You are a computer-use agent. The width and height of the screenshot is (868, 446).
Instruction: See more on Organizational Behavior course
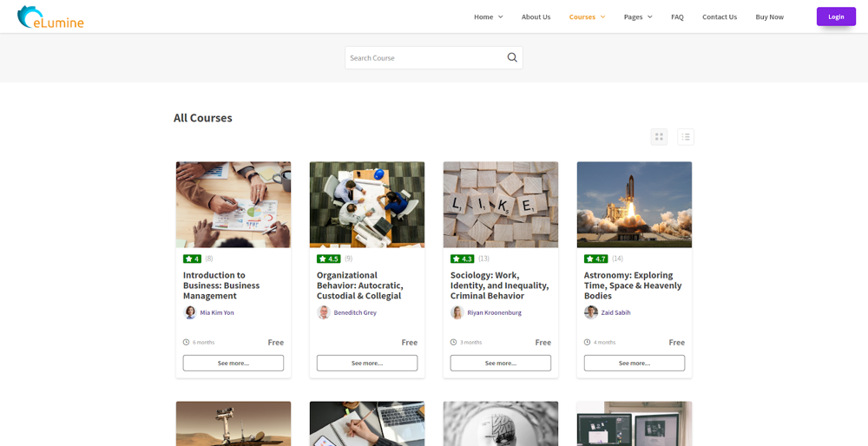point(367,363)
